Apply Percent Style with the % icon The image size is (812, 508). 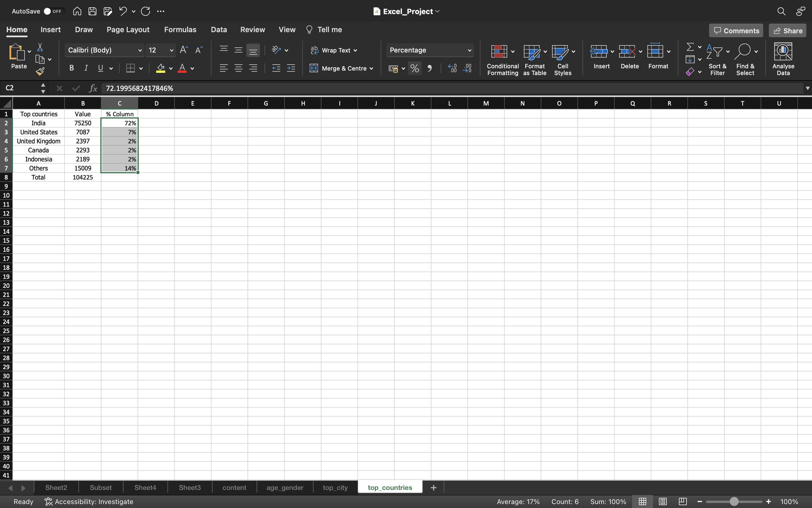click(x=415, y=69)
